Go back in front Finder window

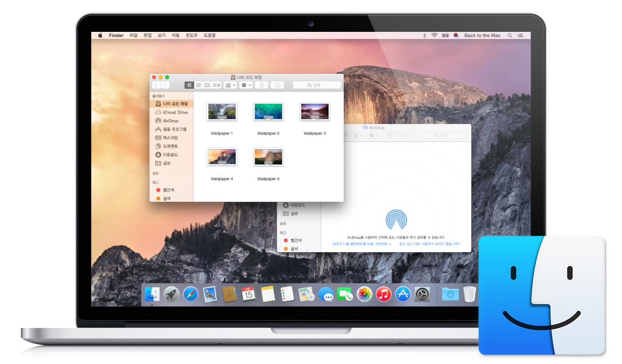tap(156, 85)
